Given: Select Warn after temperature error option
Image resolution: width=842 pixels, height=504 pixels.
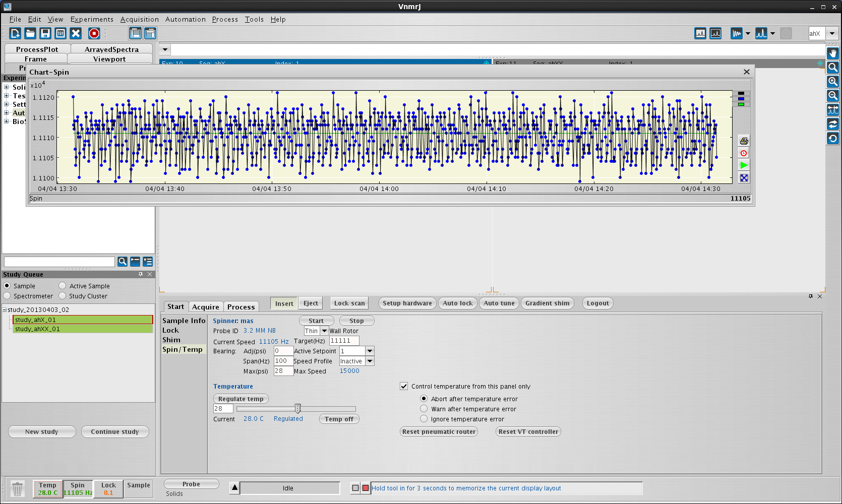Looking at the screenshot, I should point(424,409).
